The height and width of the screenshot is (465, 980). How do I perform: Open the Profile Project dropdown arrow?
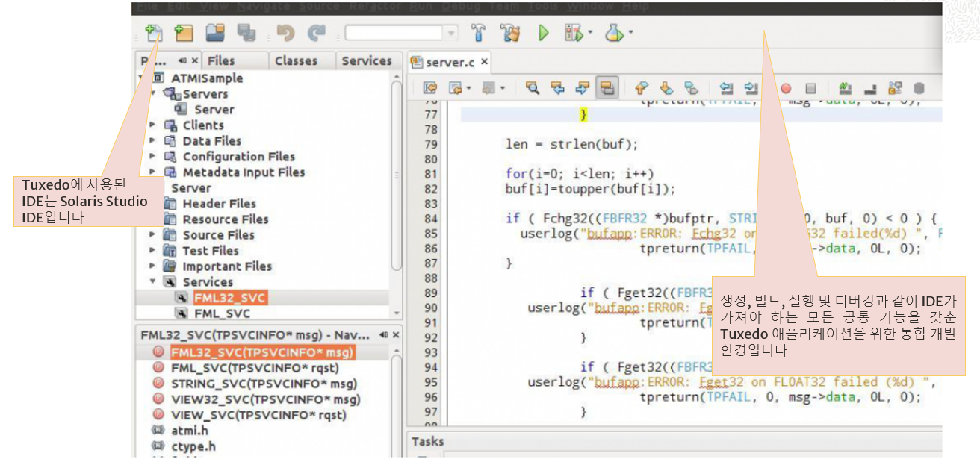[630, 33]
